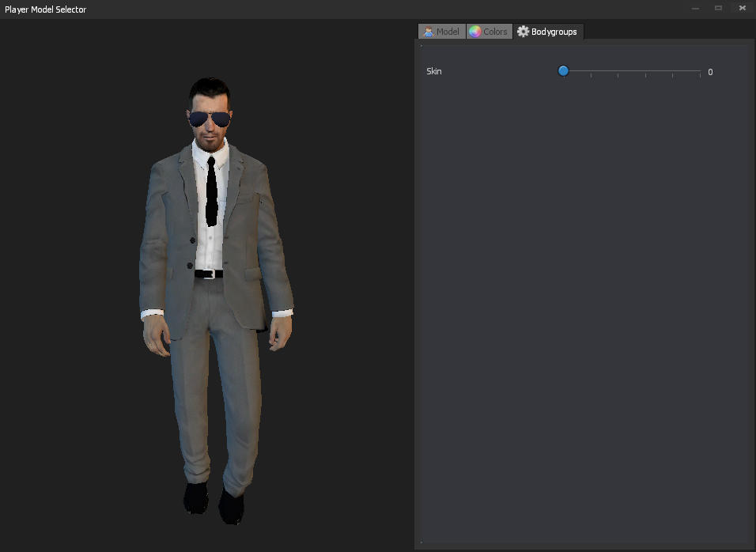The height and width of the screenshot is (552, 756).
Task: Click the Skin value number field showing 0
Action: [710, 72]
